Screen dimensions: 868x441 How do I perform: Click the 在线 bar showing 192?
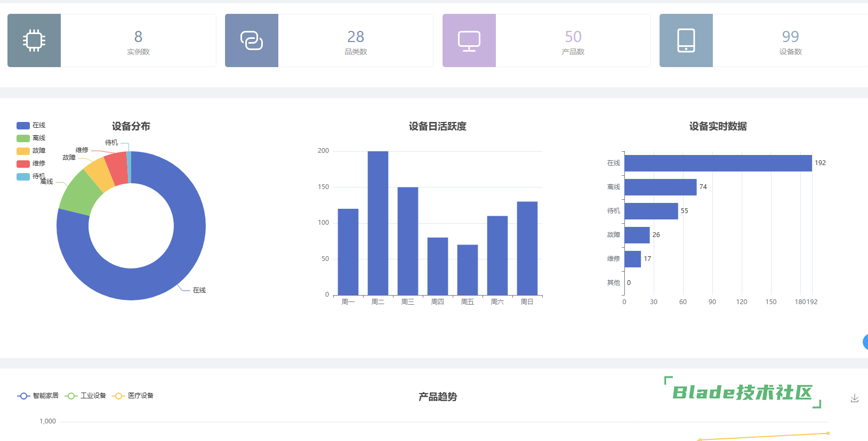[718, 163]
